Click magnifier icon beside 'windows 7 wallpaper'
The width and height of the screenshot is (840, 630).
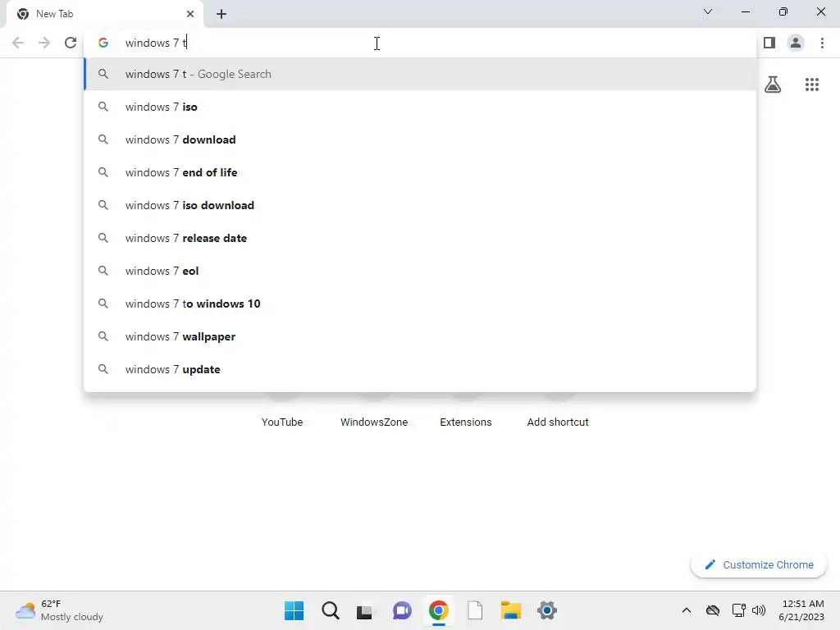click(x=103, y=336)
